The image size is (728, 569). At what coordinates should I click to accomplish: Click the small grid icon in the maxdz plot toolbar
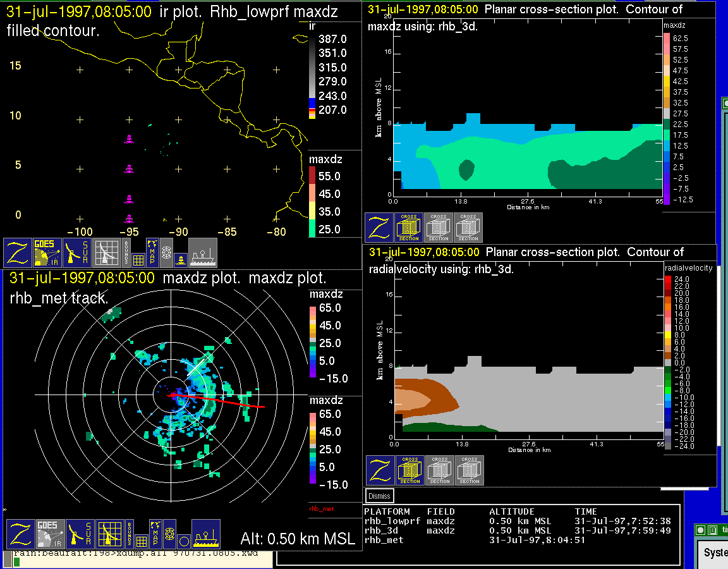pyautogui.click(x=142, y=541)
